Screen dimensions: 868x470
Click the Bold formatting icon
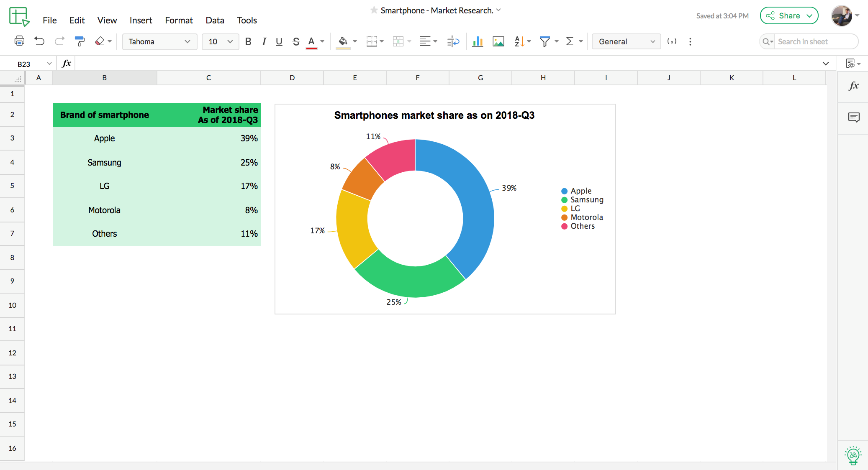tap(248, 41)
